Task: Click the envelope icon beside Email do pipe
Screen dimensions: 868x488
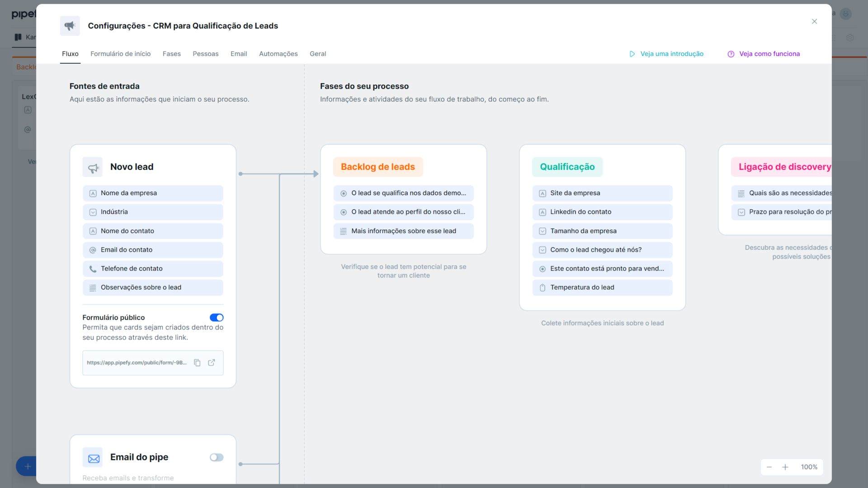Action: [93, 458]
